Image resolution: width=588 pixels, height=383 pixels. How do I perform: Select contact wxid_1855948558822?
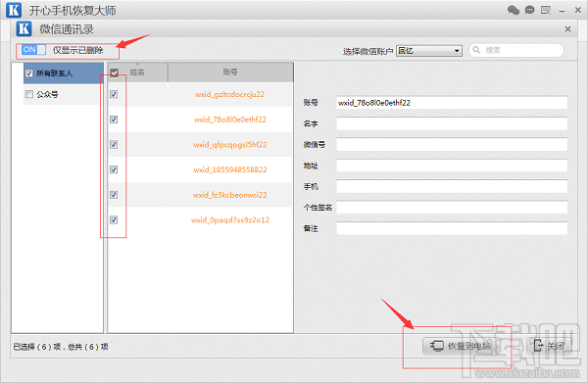click(230, 169)
